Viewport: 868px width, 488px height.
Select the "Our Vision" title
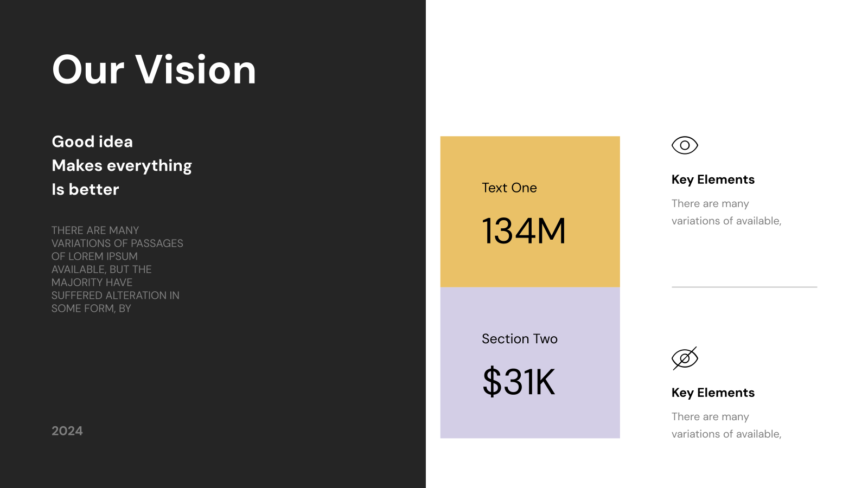154,70
